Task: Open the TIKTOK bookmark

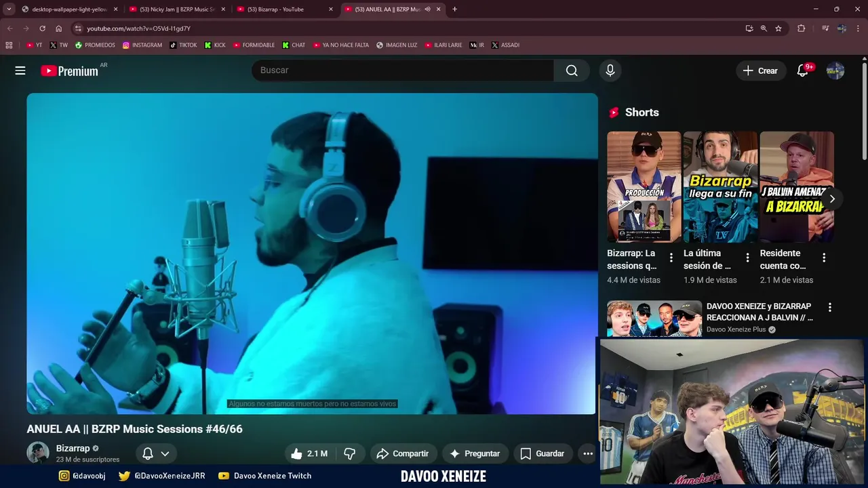Action: 183,45
